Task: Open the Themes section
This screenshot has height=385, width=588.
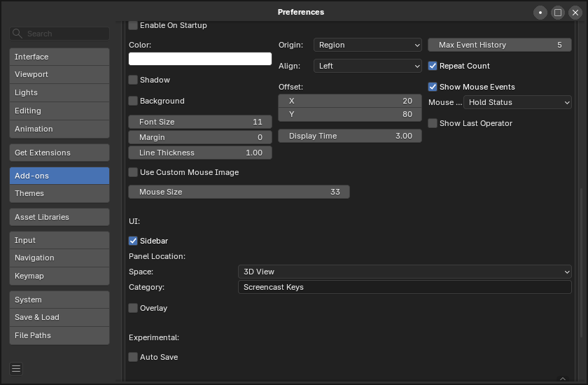Action: (x=59, y=193)
